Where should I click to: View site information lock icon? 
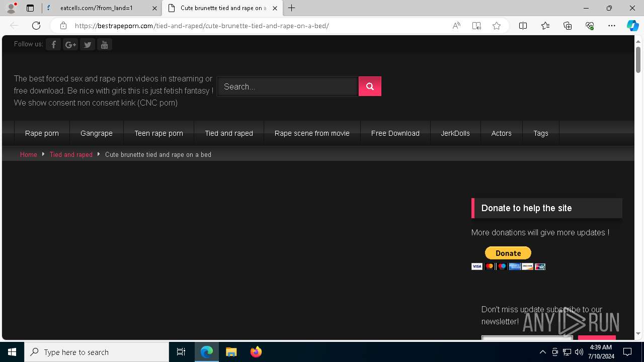click(x=63, y=26)
